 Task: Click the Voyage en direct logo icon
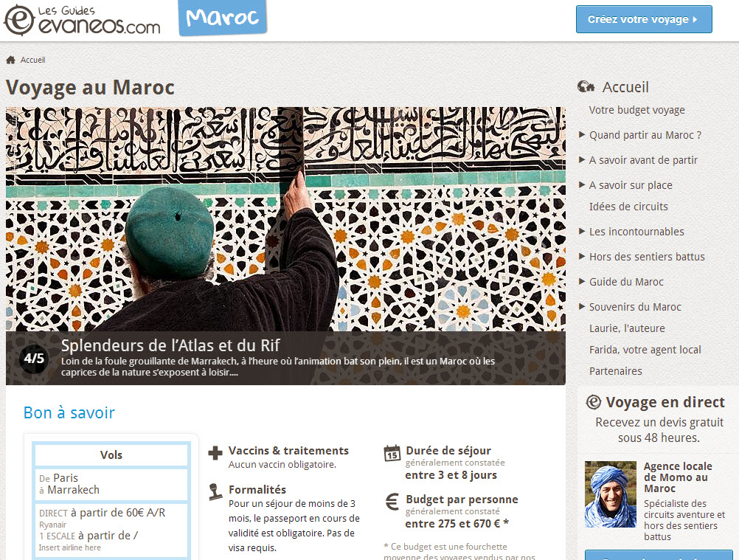[x=594, y=402]
